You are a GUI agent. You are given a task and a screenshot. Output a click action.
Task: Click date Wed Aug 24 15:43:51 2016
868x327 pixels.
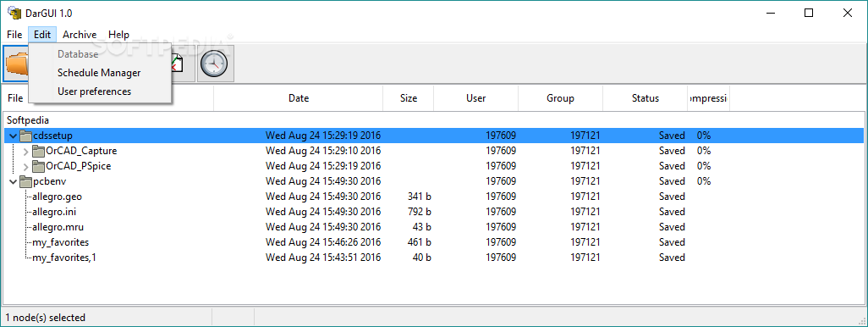323,258
